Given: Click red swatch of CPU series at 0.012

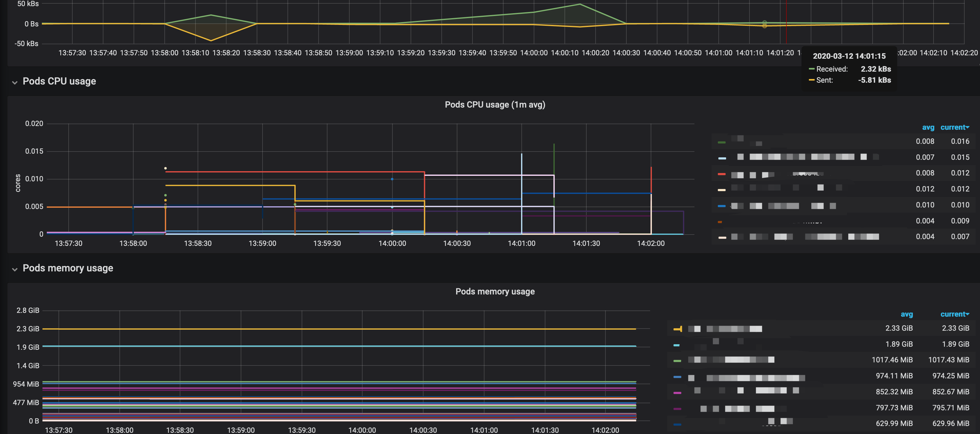Looking at the screenshot, I should [721, 174].
